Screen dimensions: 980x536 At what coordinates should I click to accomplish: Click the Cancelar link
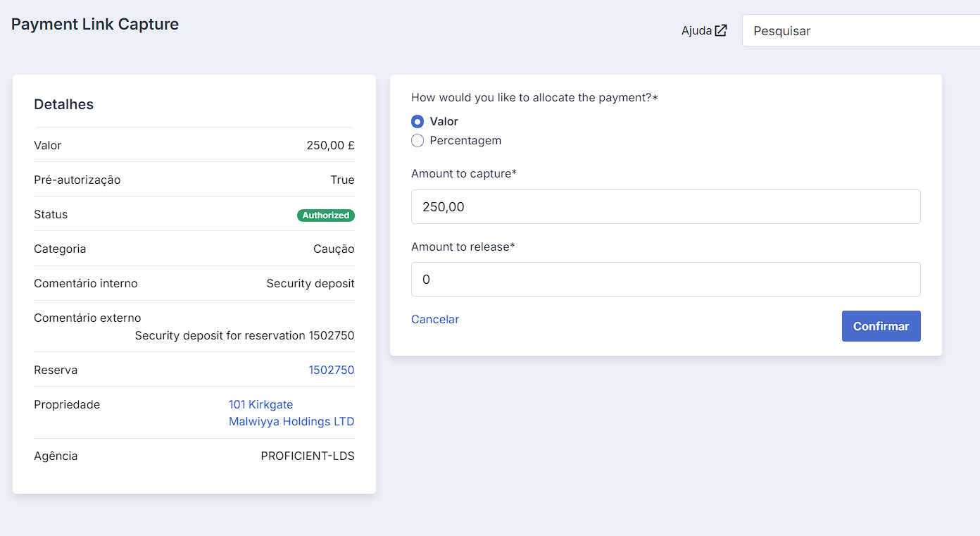point(435,319)
